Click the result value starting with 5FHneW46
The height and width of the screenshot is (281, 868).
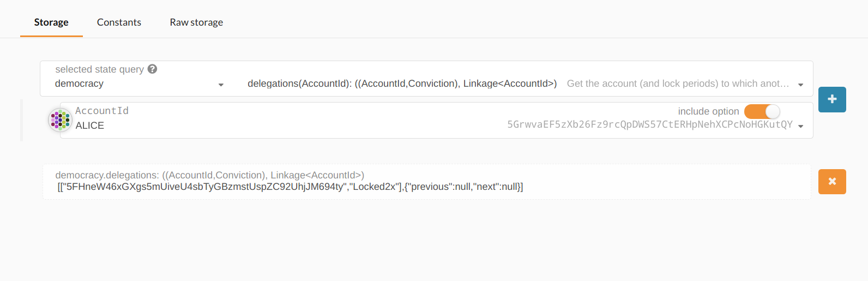pos(290,187)
